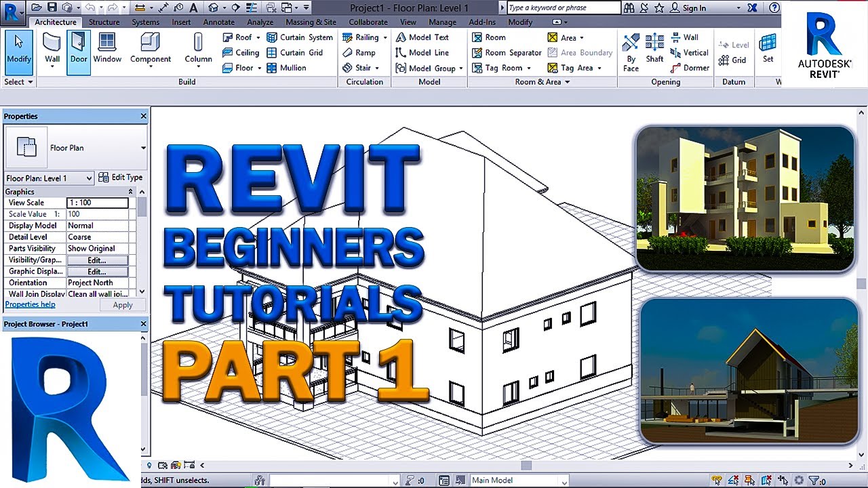Open the Help question mark icon

774,8
